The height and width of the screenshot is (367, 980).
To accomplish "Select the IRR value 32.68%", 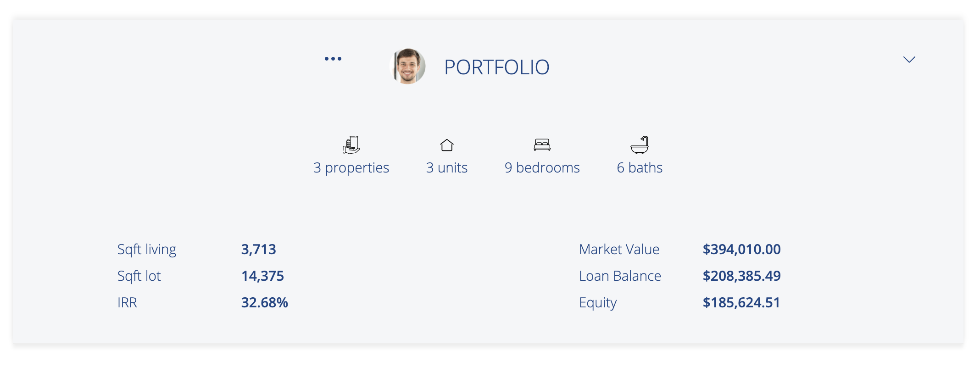I will point(265,302).
